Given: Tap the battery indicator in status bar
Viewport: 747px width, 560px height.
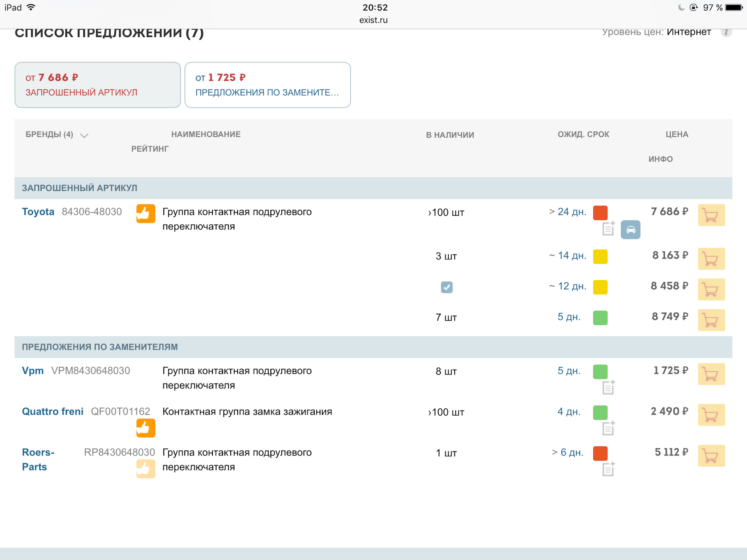Looking at the screenshot, I should 734,7.
